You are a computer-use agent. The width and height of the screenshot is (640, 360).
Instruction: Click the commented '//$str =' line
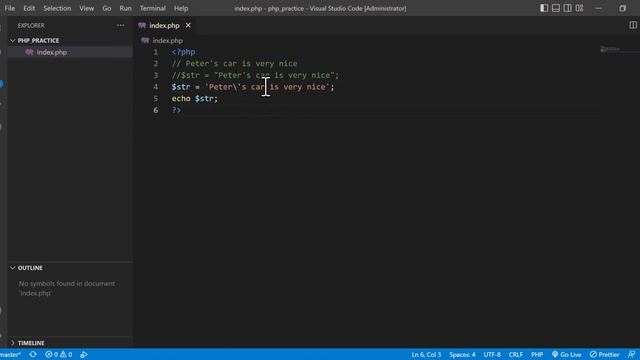click(x=255, y=76)
